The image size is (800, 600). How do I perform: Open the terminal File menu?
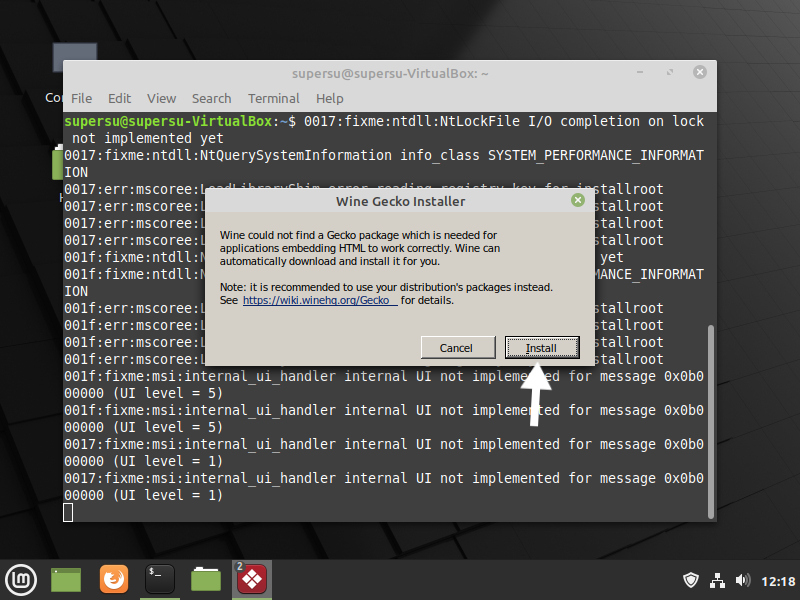82,98
